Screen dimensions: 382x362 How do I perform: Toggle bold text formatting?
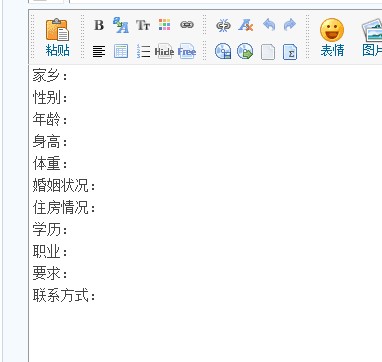(x=99, y=25)
